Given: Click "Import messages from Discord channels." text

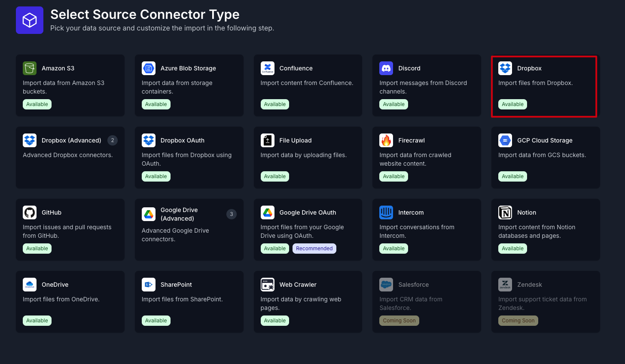Looking at the screenshot, I should pos(423,87).
